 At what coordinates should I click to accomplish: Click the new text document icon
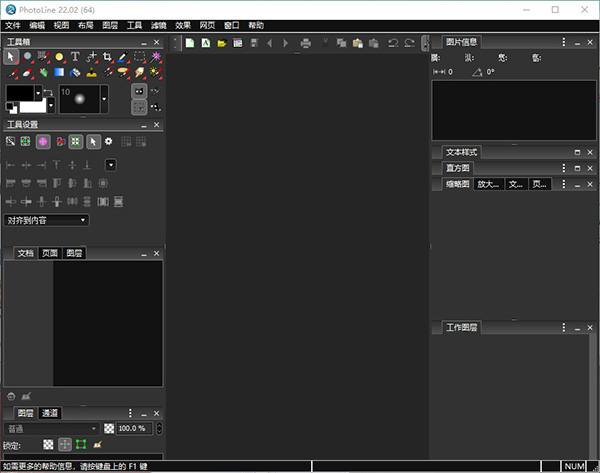[206, 43]
